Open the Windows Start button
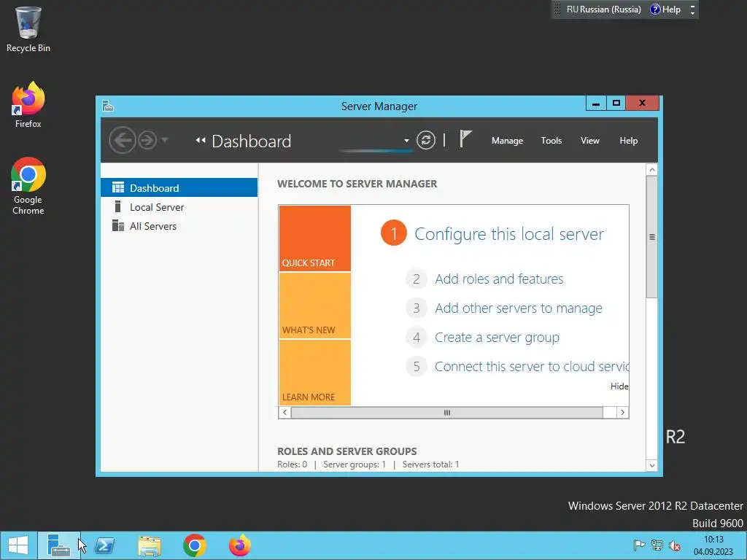747x560 pixels. click(x=18, y=545)
